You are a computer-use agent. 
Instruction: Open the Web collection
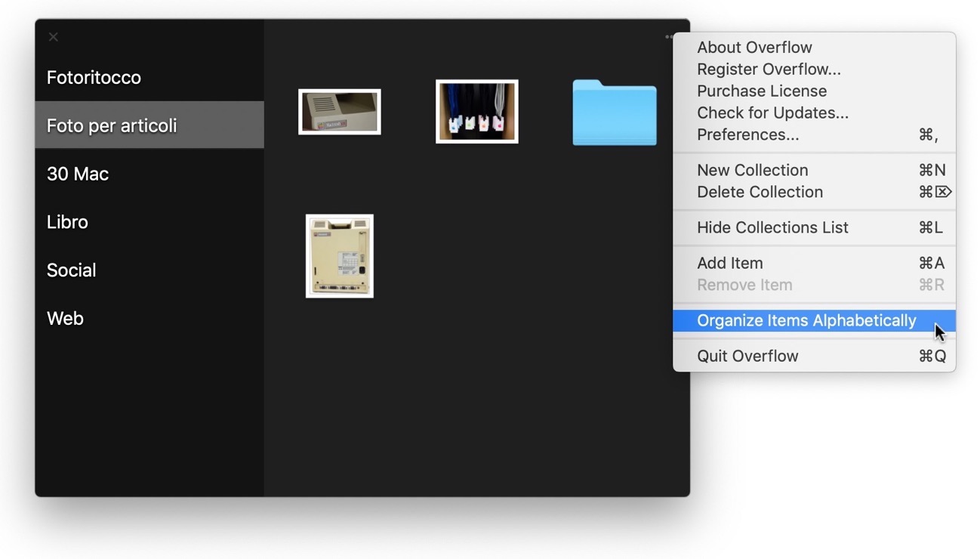[x=65, y=318]
